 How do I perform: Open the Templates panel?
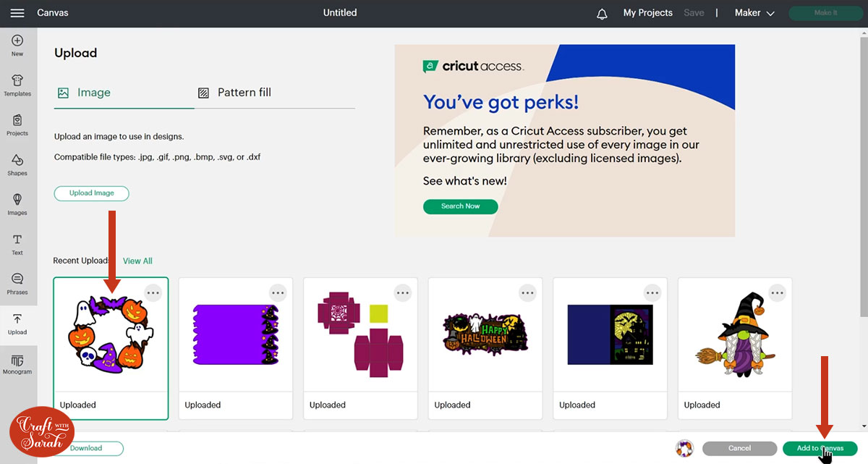(17, 85)
